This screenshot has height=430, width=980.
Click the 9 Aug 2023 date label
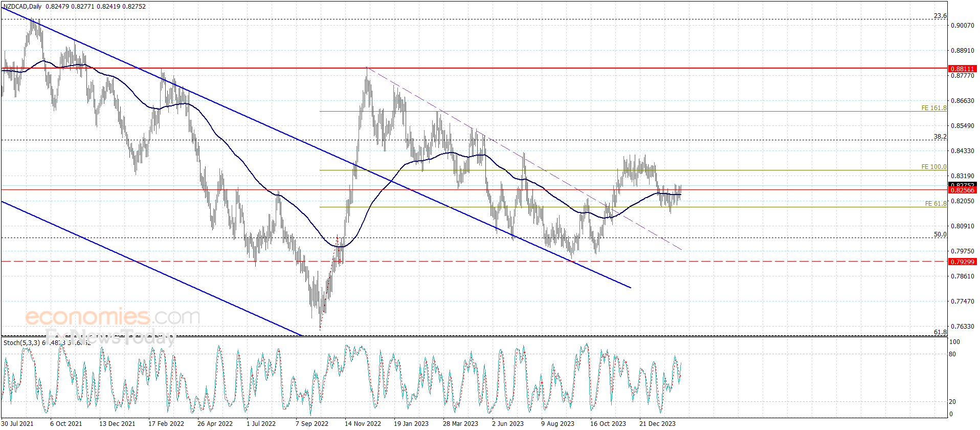point(558,424)
